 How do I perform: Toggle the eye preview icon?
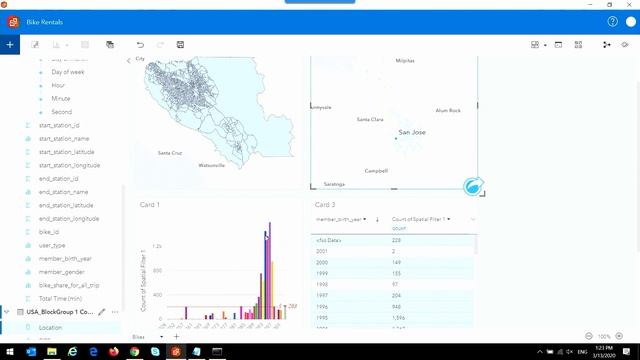(x=625, y=44)
